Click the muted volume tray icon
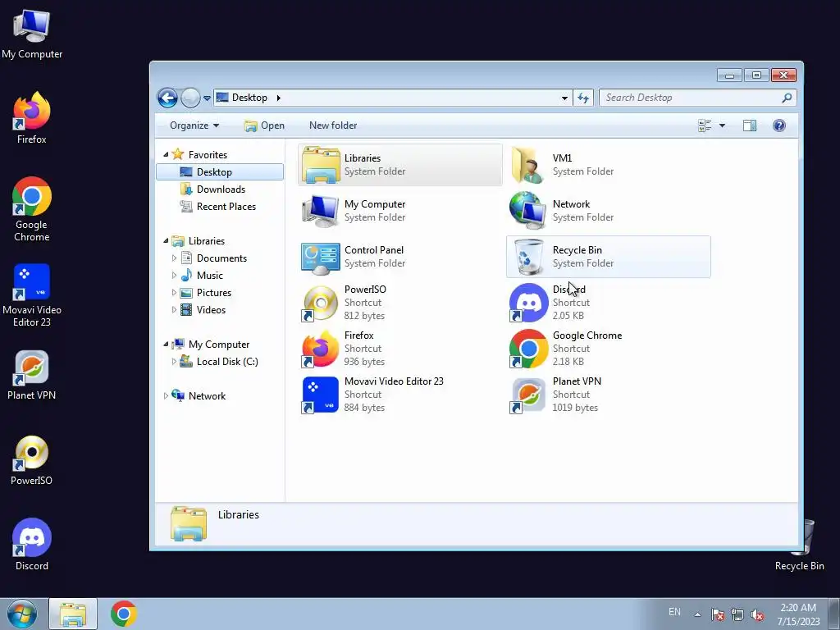The width and height of the screenshot is (840, 630). click(757, 614)
